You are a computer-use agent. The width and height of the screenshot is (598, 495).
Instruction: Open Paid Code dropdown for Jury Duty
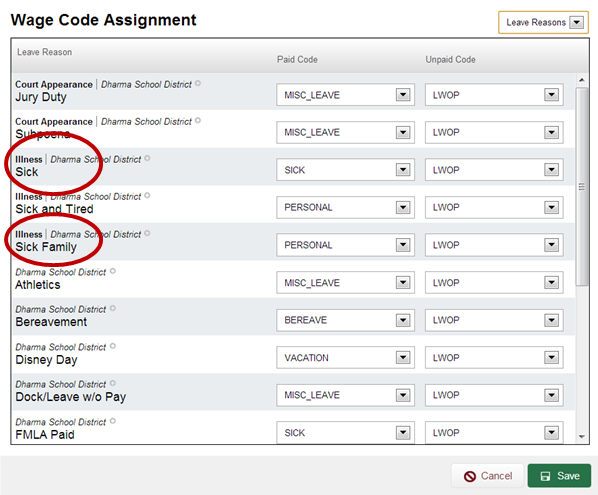coord(345,95)
